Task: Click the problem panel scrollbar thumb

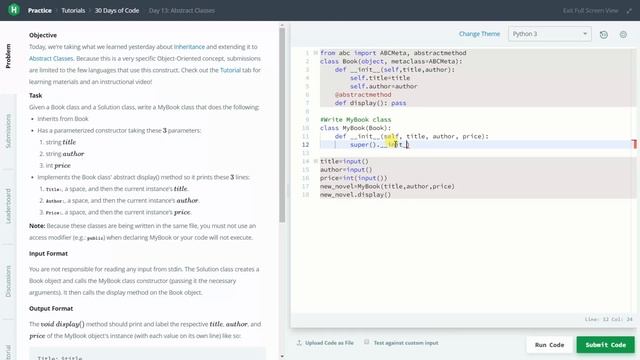Action: [x=282, y=125]
